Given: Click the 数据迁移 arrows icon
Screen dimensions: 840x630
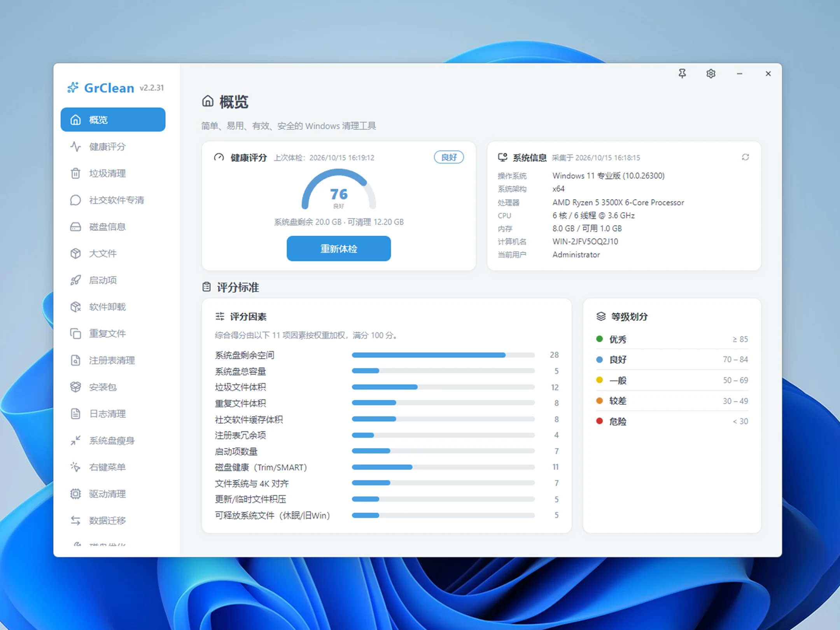Looking at the screenshot, I should click(75, 520).
